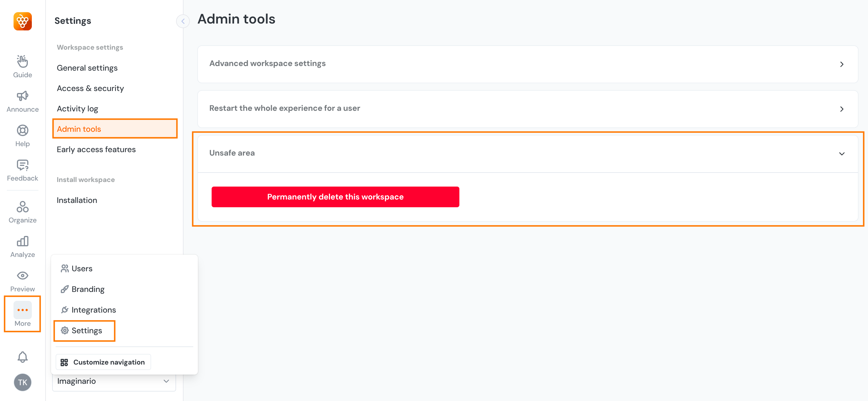
Task: Select Early access features menu item
Action: (x=96, y=149)
